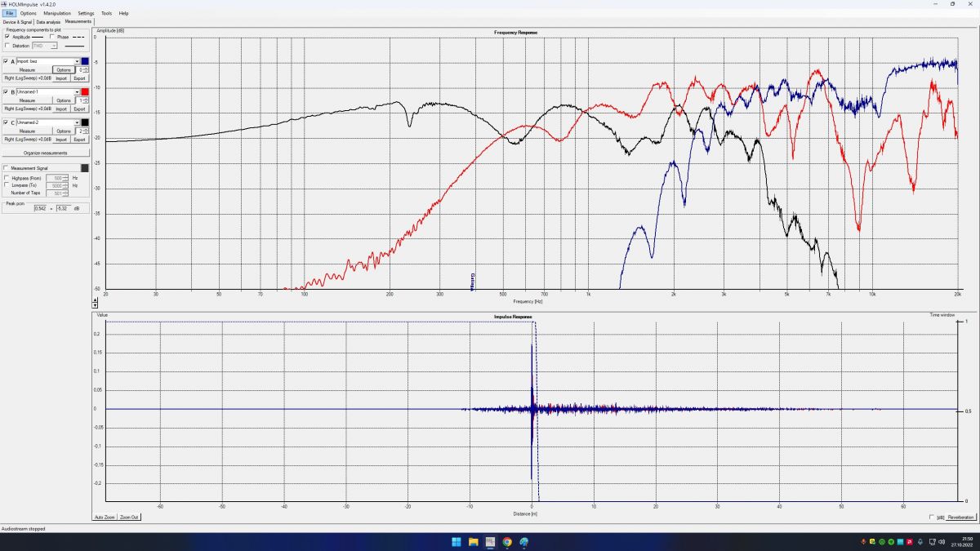Open the Unnamed-2 measurement dropdown
The image size is (980, 551).
(x=78, y=122)
